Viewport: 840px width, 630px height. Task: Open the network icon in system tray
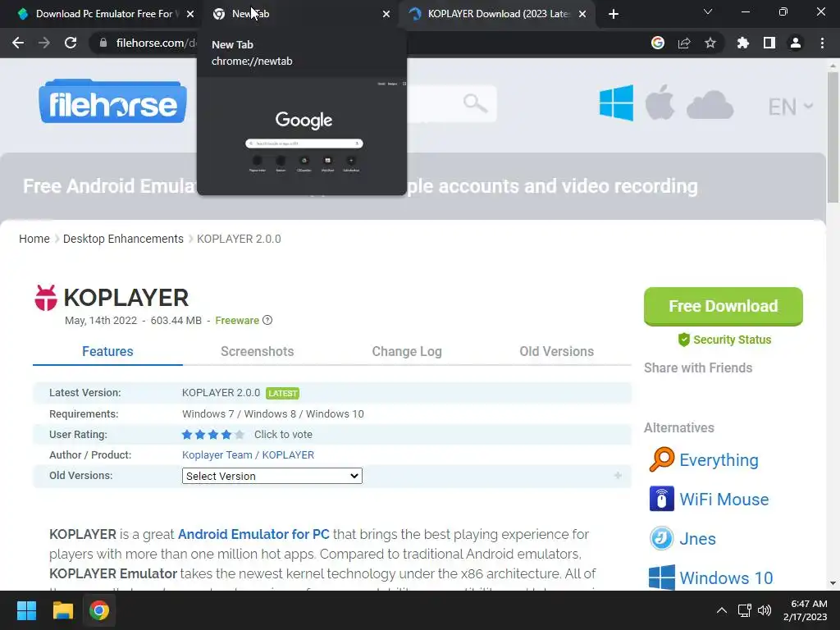pos(744,610)
